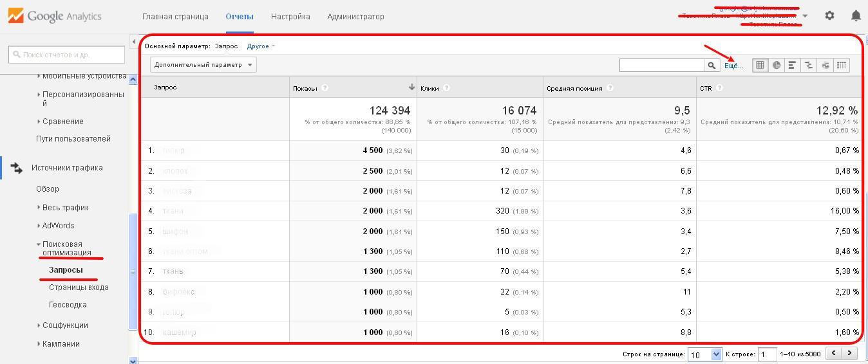
Task: Go to previous page of results
Action: coord(835,352)
